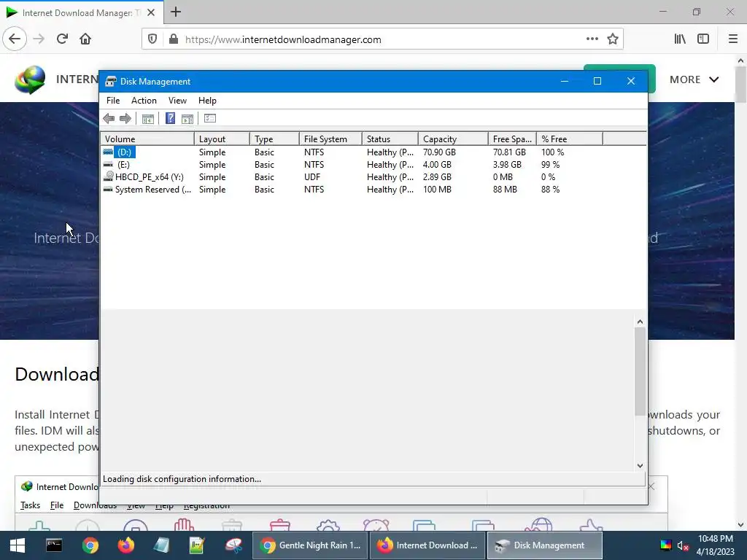Click the UDF file system cell
The width and height of the screenshot is (747, 560).
pyautogui.click(x=312, y=176)
